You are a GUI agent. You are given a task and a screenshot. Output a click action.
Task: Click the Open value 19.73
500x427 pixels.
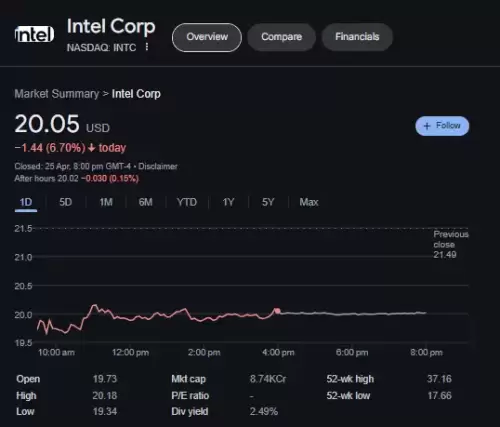click(x=105, y=379)
